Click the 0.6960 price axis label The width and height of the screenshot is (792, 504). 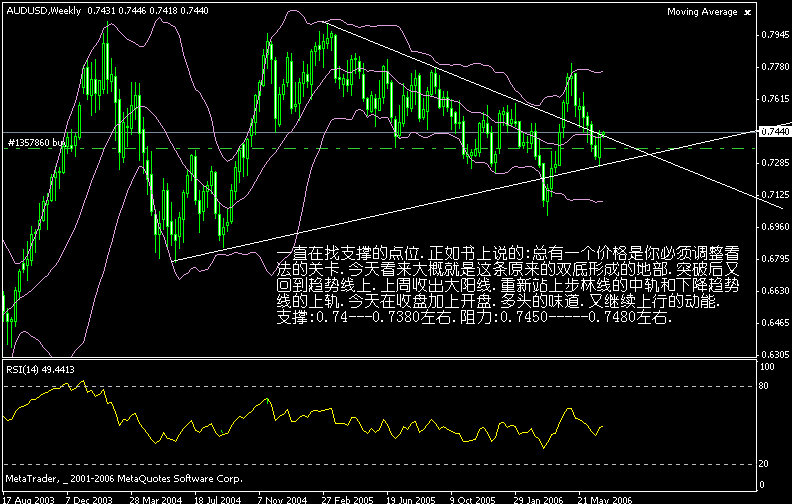point(775,227)
